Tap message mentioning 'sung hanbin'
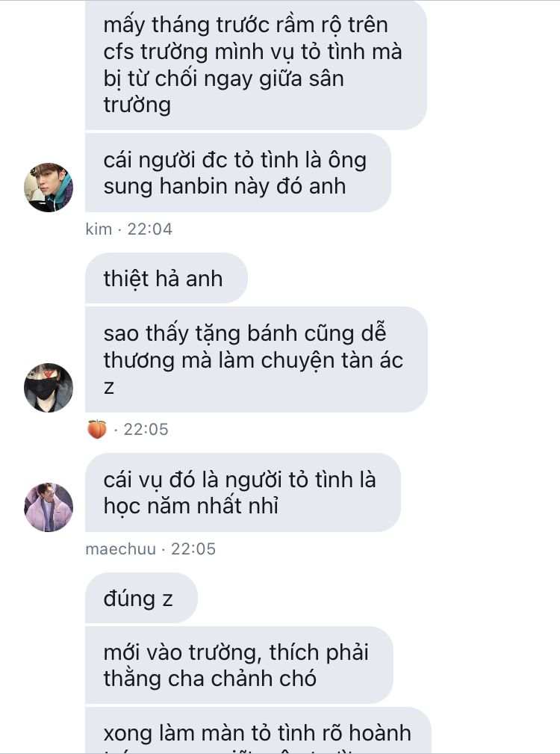Screen dimensions: 560x754 click(x=237, y=173)
